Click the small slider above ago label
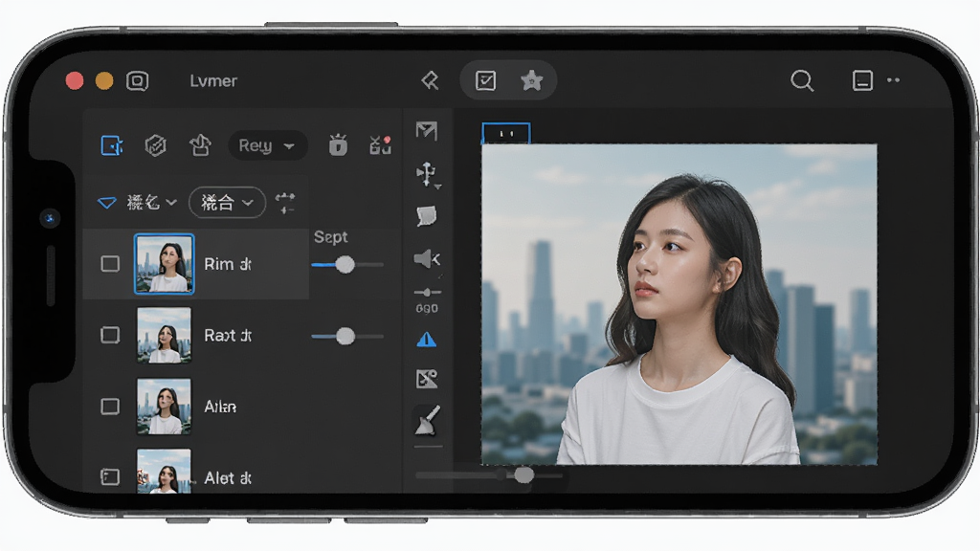Screen dimensions: 980x551 (428, 293)
